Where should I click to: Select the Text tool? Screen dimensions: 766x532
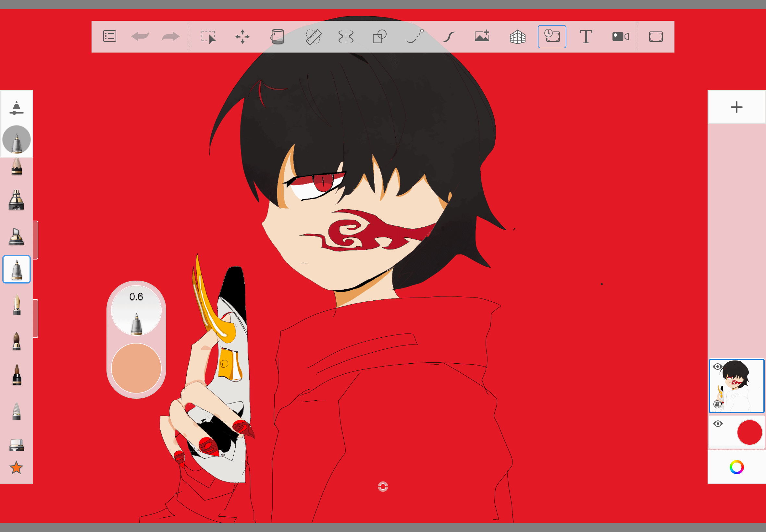point(586,37)
